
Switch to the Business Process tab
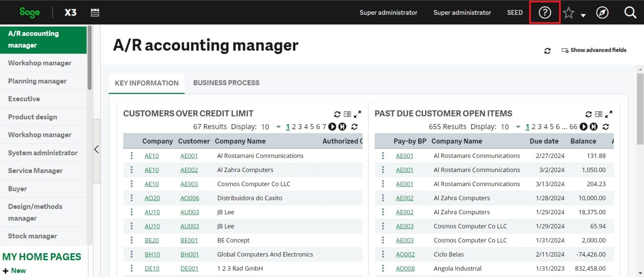tap(226, 83)
